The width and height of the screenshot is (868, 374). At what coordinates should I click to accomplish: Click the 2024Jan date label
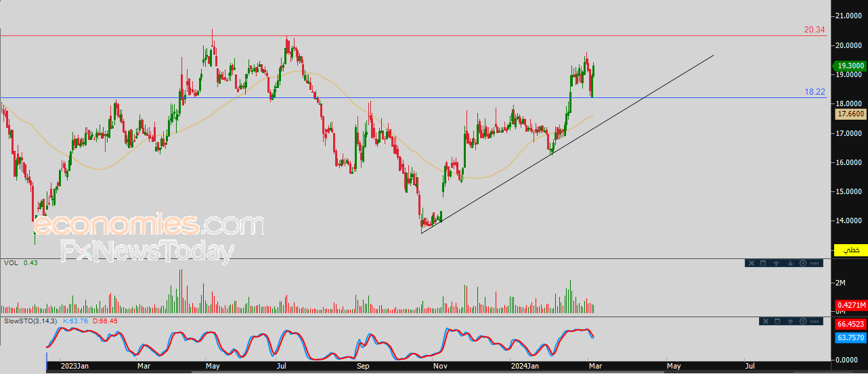tap(525, 366)
